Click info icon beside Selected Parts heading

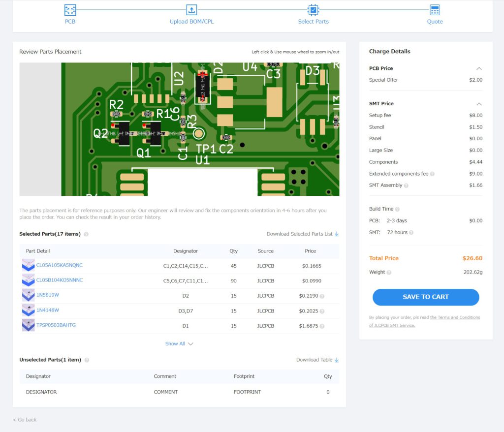pos(86,234)
